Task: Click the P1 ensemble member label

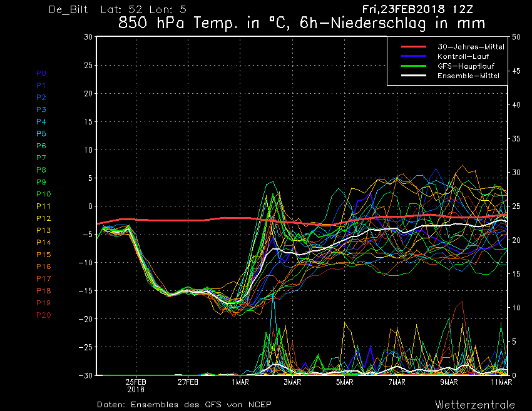Action: 41,86
